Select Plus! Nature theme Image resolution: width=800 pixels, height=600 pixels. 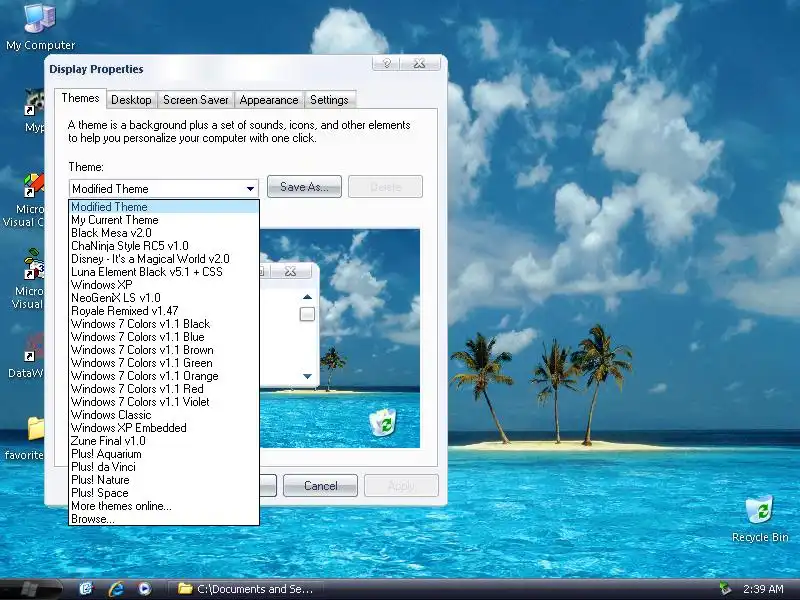point(164,480)
